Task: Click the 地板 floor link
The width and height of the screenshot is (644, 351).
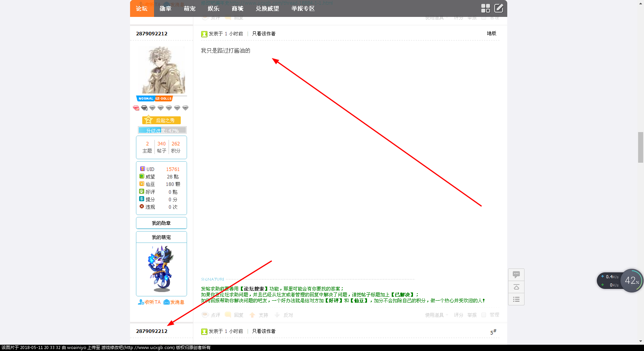Action: click(492, 33)
